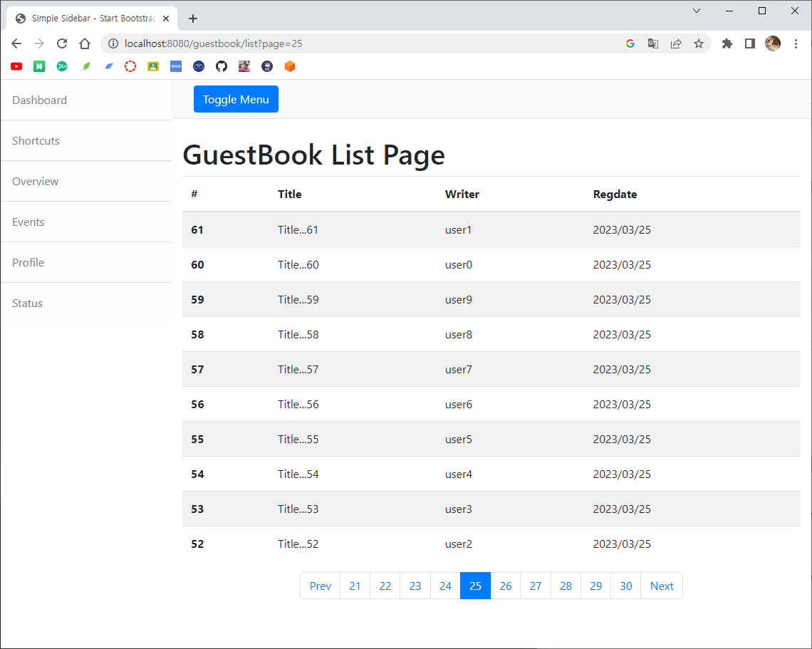Click the Title...61 cell

coord(353,229)
